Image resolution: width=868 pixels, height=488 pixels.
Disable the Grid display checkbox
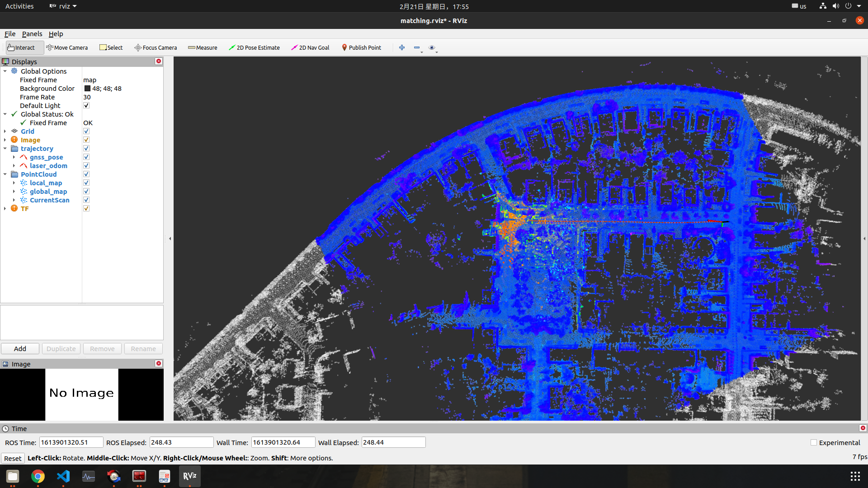(x=86, y=131)
